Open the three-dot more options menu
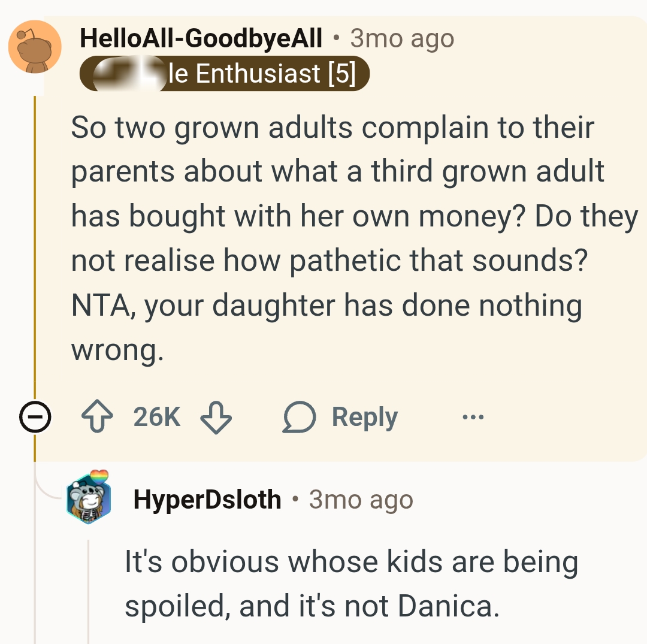 click(472, 417)
